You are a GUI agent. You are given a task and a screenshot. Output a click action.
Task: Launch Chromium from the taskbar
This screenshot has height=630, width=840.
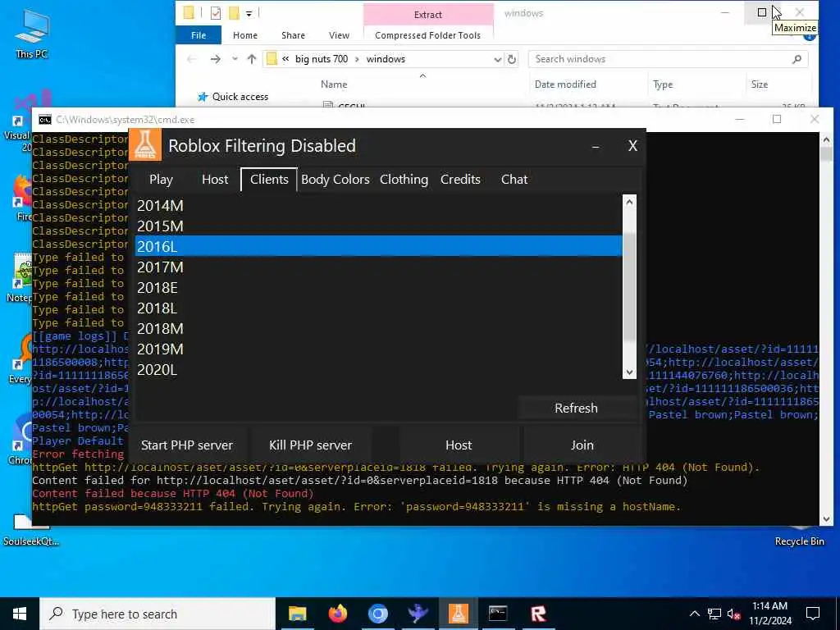tap(377, 614)
